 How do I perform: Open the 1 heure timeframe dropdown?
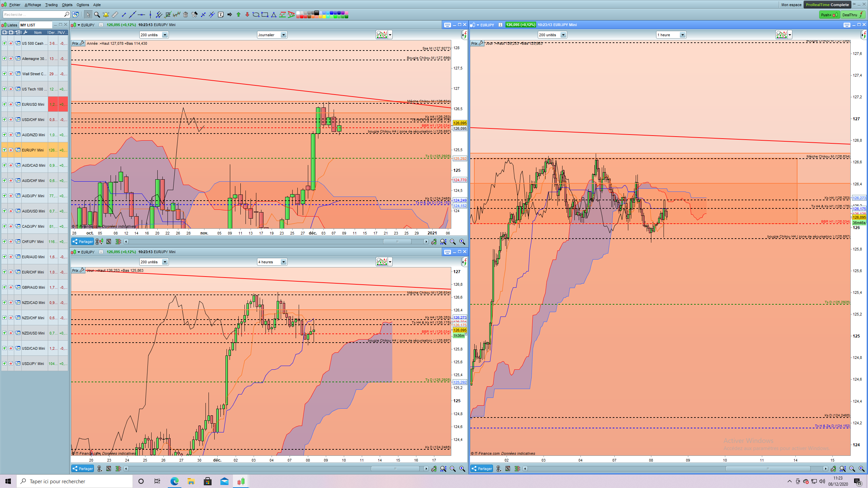(x=683, y=35)
